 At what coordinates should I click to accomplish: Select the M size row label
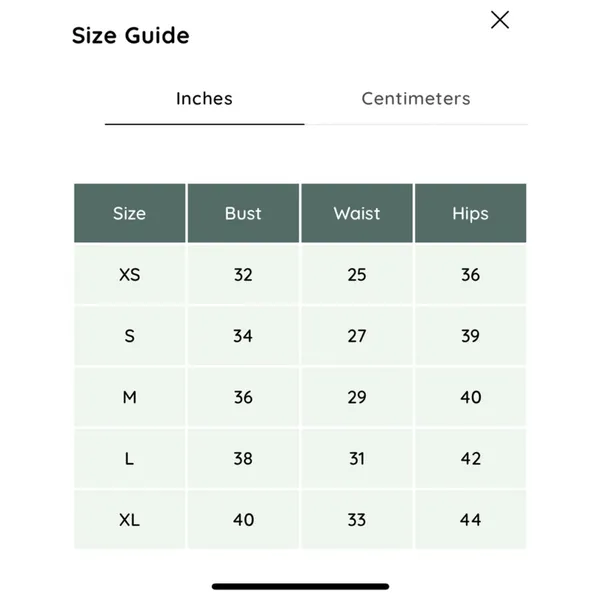click(130, 397)
